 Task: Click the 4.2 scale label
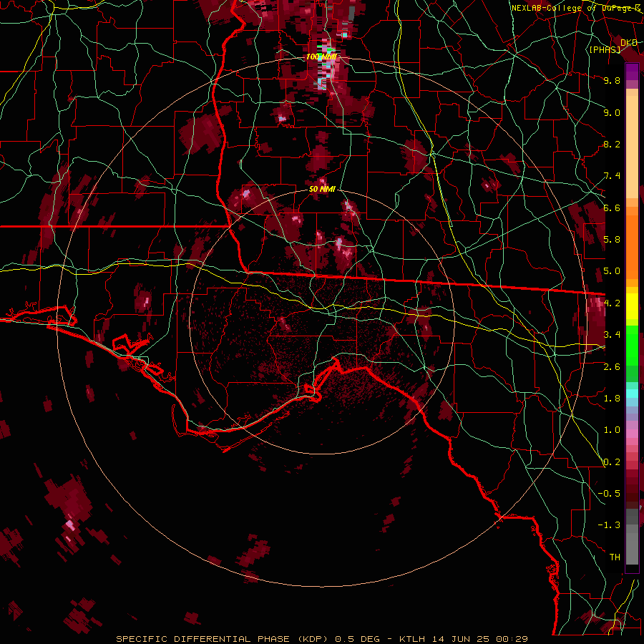tap(612, 303)
